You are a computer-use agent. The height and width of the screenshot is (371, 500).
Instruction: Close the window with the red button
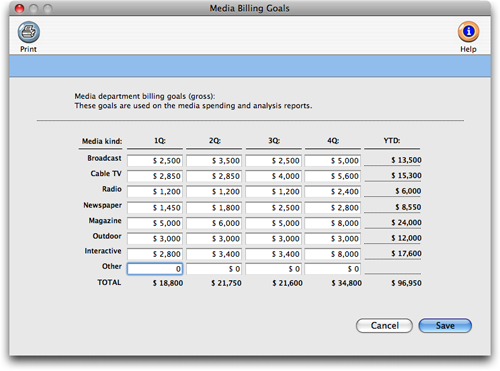[19, 8]
